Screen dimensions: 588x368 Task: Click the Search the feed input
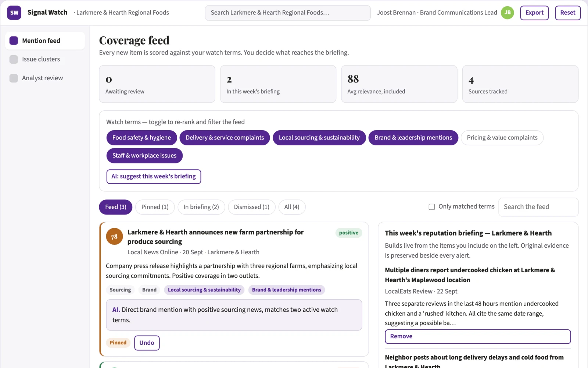[538, 207]
